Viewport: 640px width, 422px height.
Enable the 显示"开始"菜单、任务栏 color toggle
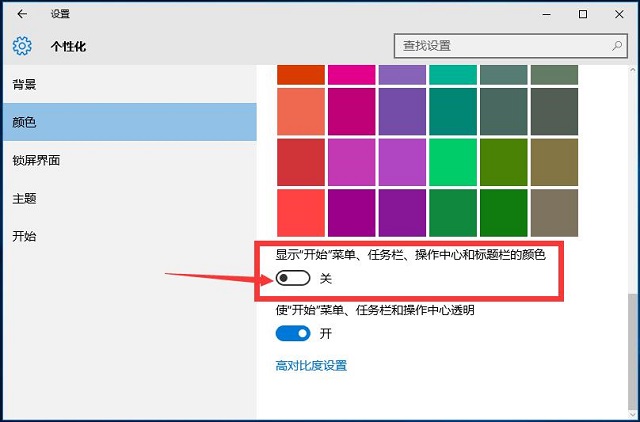[x=293, y=278]
